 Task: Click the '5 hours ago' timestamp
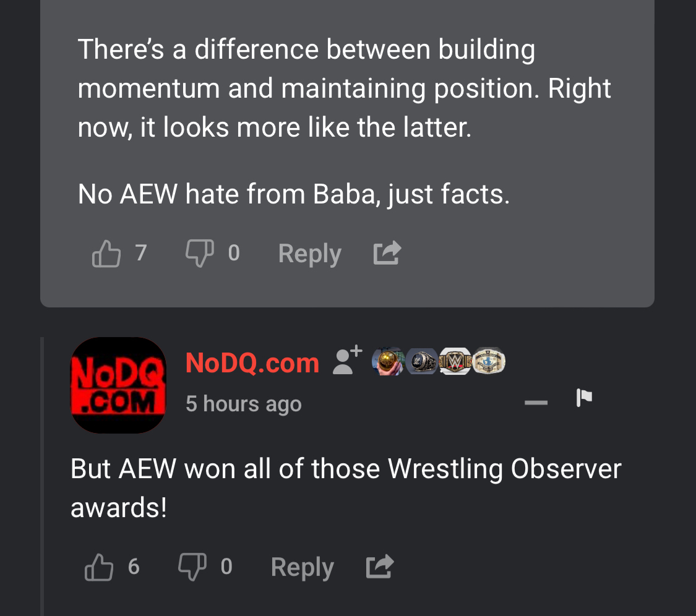(244, 404)
